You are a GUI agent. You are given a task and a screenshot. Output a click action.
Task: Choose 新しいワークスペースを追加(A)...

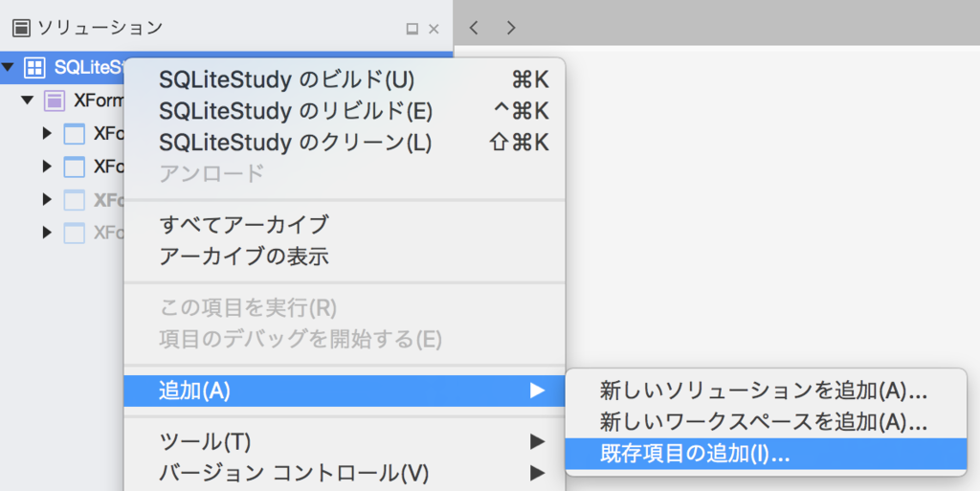click(x=766, y=422)
